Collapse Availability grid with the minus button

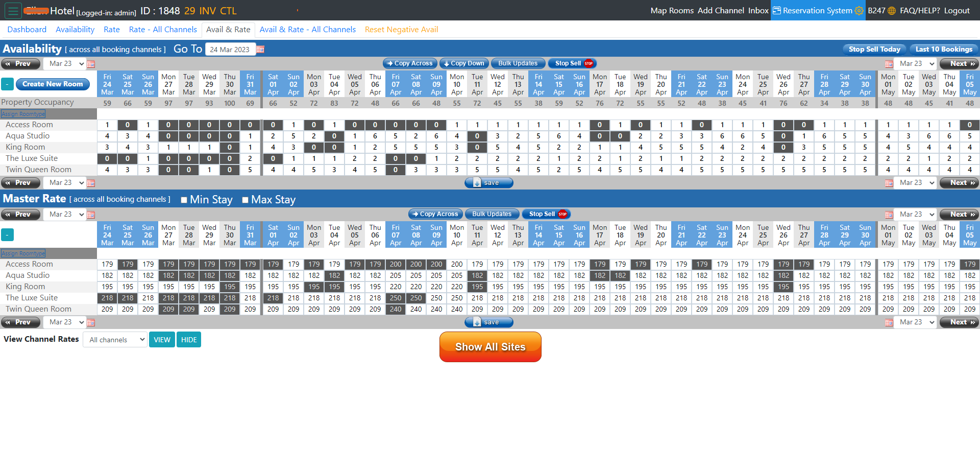tap(7, 84)
